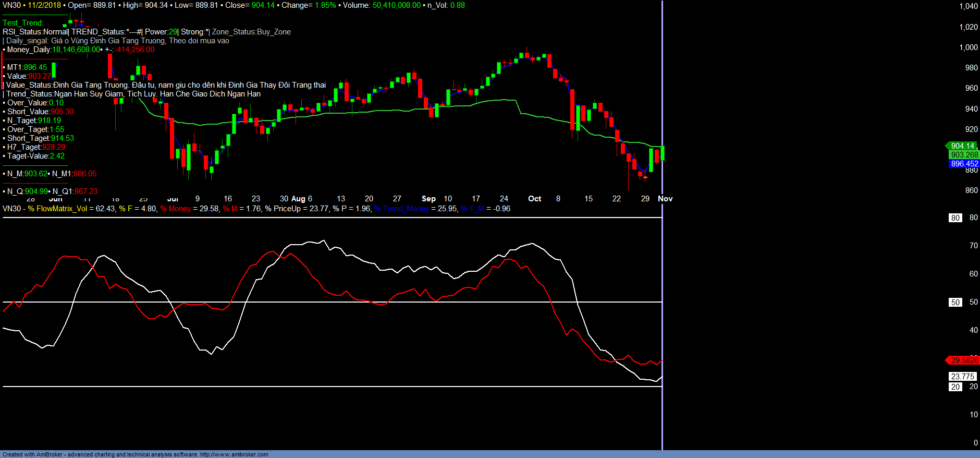Click the Volume value in chart header

[x=396, y=5]
